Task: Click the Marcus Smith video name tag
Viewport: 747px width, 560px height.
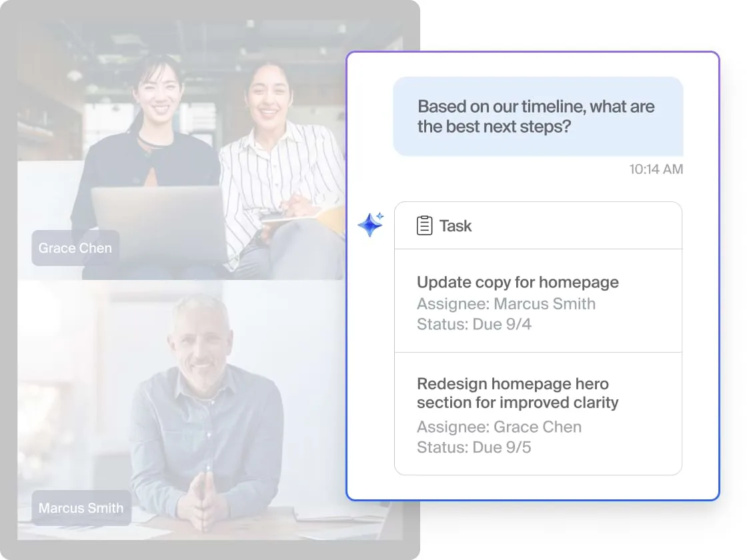Action: tap(81, 508)
